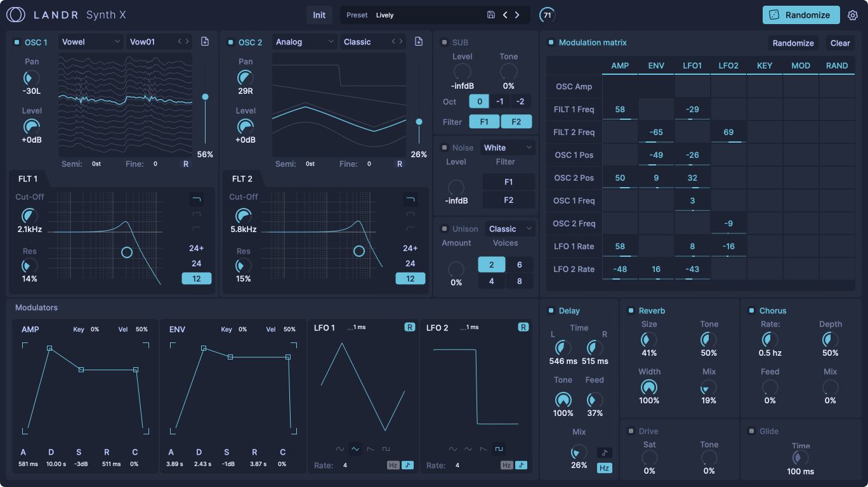Switch LFO 2 rate mode to Hz
This screenshot has width=868, height=487.
coord(506,465)
